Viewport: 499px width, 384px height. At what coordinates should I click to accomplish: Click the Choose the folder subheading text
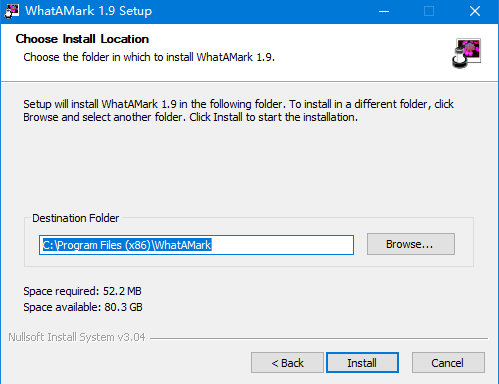pos(149,57)
